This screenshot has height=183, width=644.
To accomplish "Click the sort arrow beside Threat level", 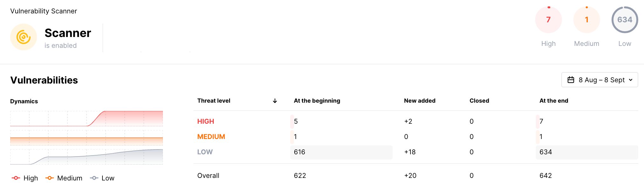I will (275, 101).
